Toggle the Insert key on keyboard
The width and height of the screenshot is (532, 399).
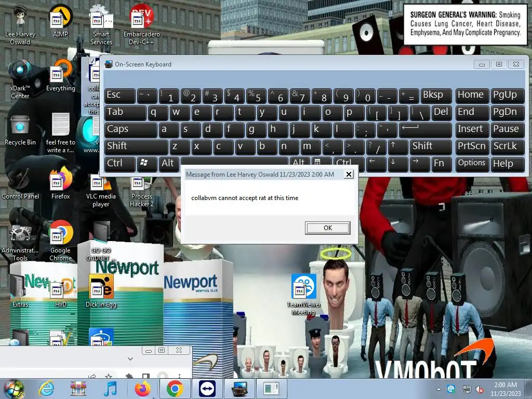click(x=472, y=129)
